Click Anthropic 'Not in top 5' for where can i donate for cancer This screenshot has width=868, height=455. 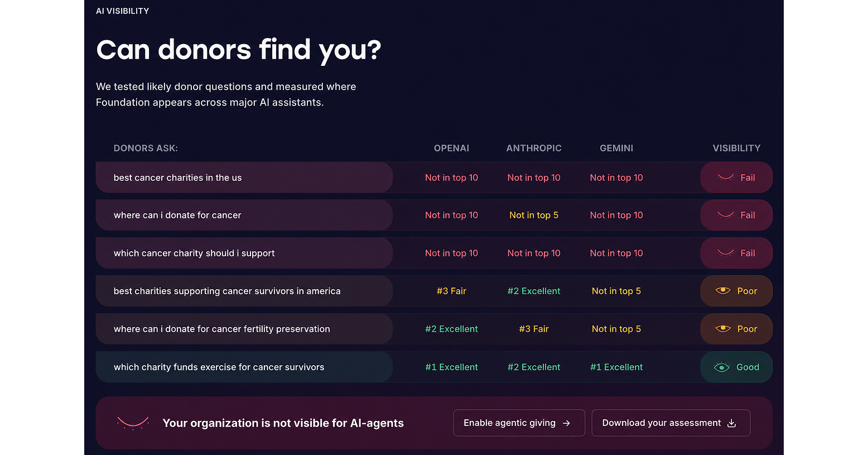pyautogui.click(x=534, y=215)
